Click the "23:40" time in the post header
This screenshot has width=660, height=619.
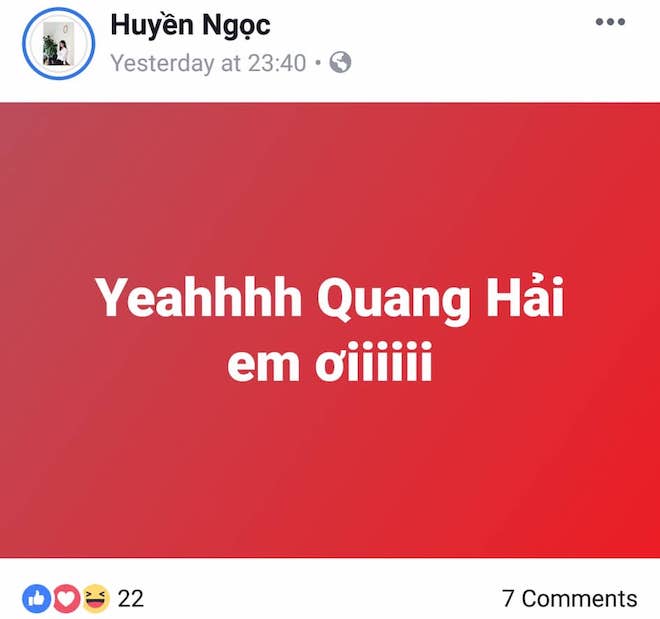point(277,63)
